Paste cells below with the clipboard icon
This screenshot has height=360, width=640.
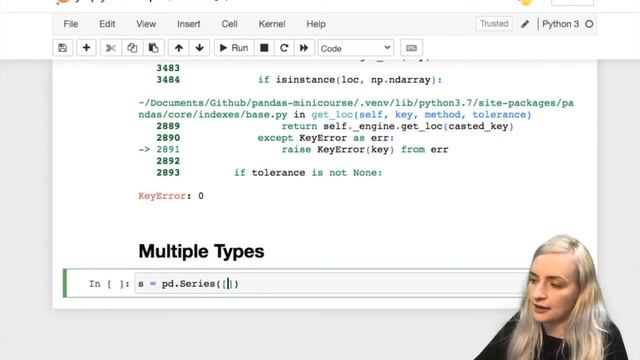[153, 48]
